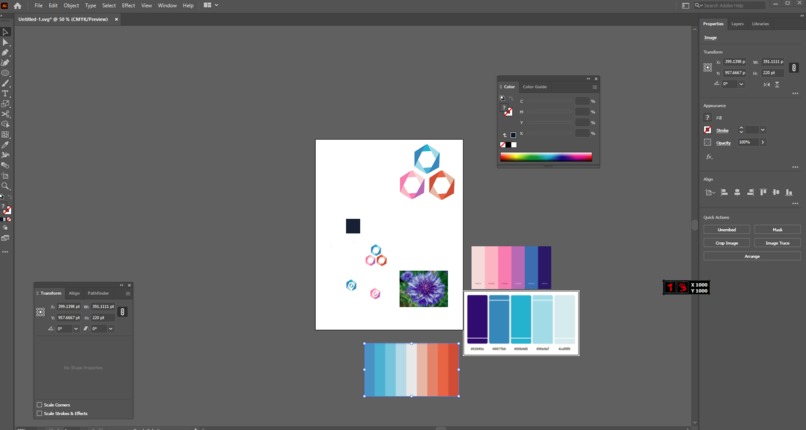Click vertical align bottom icon in Properties
Image resolution: width=806 pixels, height=430 pixels.
[789, 192]
